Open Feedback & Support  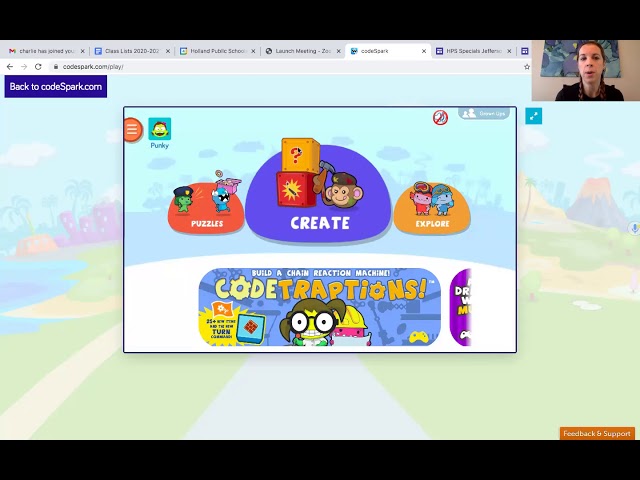597,433
